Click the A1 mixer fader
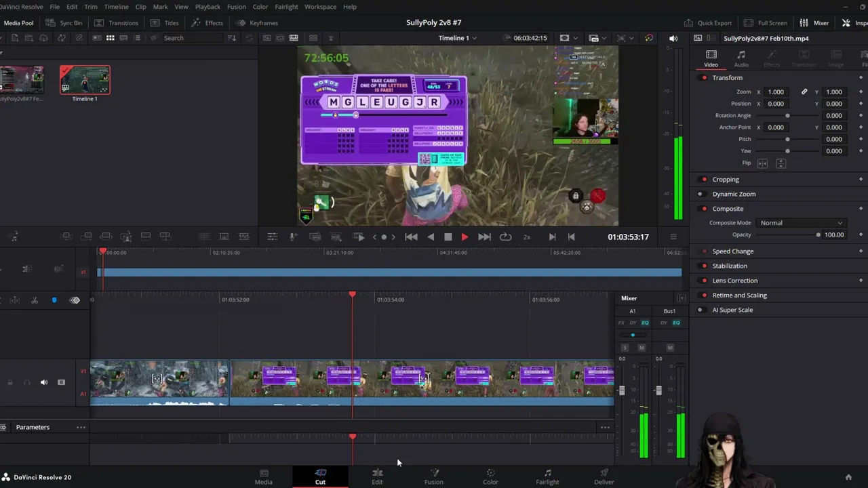868x488 pixels. pos(622,390)
